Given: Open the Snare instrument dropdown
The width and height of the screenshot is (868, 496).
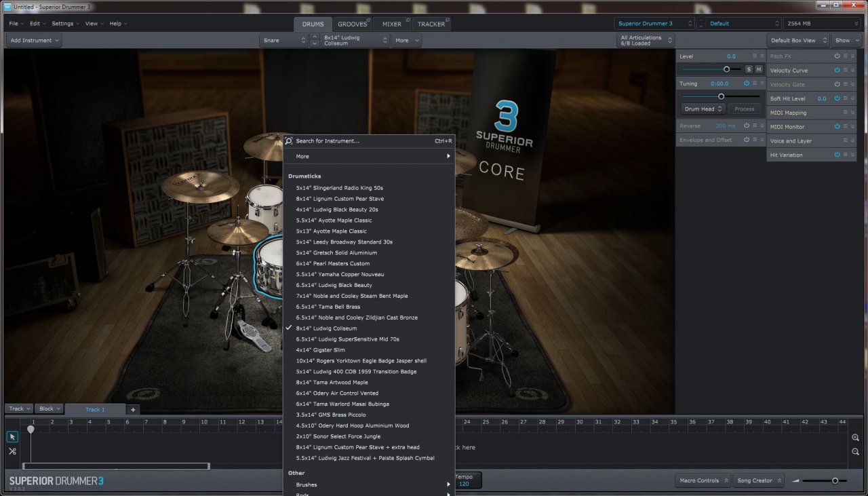Looking at the screenshot, I should coord(284,40).
